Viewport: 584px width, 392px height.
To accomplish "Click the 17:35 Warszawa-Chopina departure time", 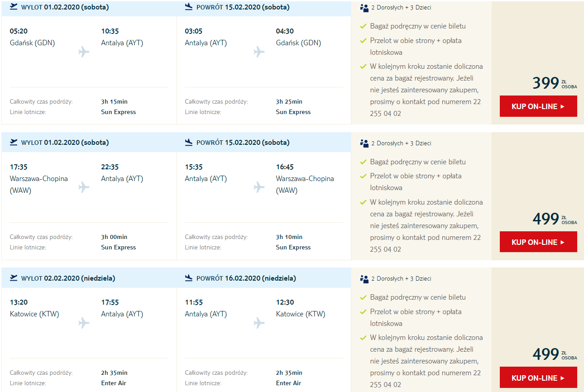I will click(x=19, y=167).
